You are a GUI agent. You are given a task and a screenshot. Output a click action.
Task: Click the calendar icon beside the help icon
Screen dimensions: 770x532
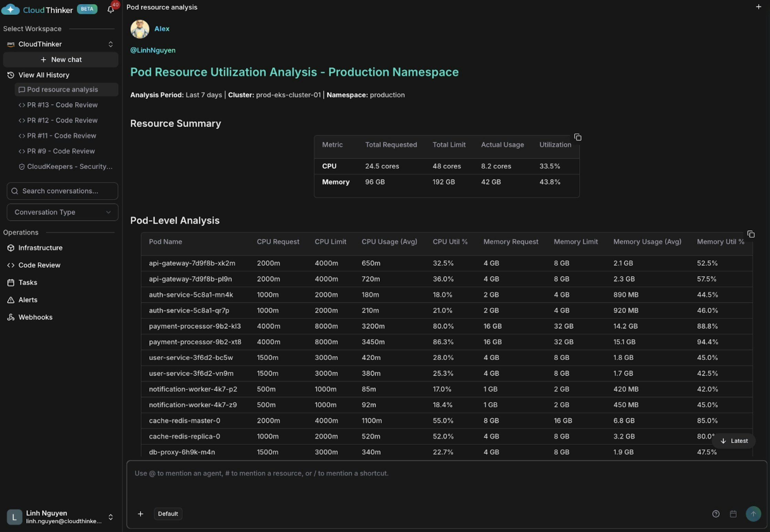(x=733, y=513)
